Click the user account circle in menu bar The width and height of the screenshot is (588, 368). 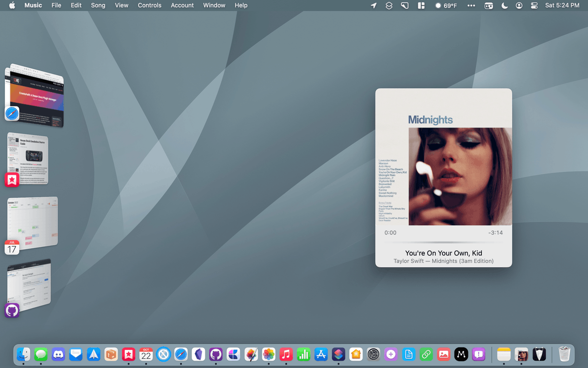click(519, 5)
